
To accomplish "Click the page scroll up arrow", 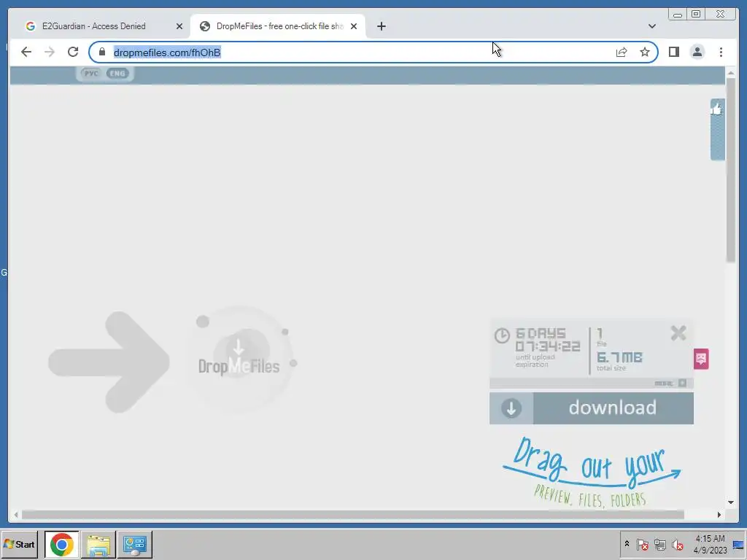I will click(x=731, y=73).
